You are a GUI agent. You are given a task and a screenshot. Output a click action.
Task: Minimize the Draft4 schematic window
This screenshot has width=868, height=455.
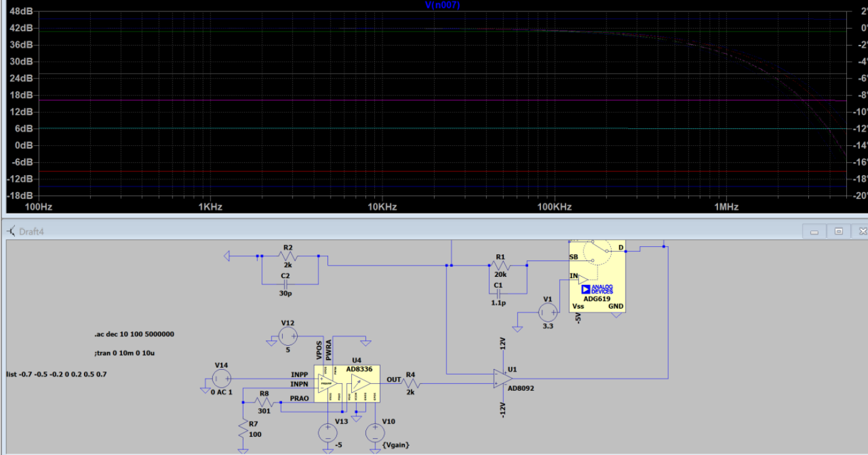click(x=814, y=231)
